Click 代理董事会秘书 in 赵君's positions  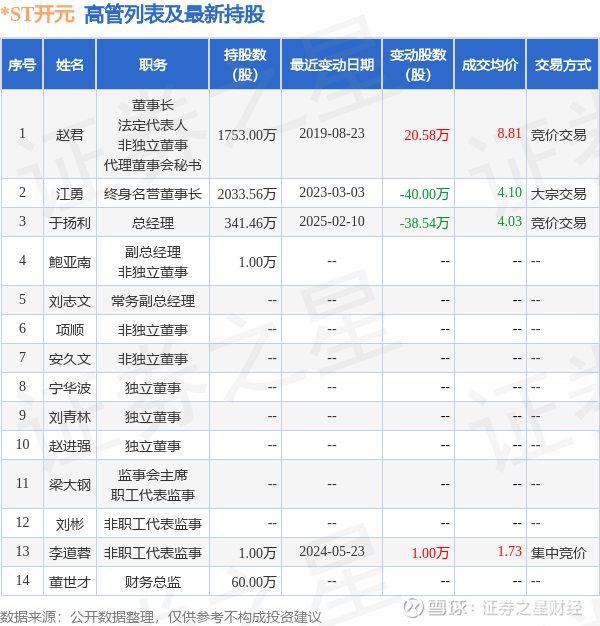click(152, 165)
